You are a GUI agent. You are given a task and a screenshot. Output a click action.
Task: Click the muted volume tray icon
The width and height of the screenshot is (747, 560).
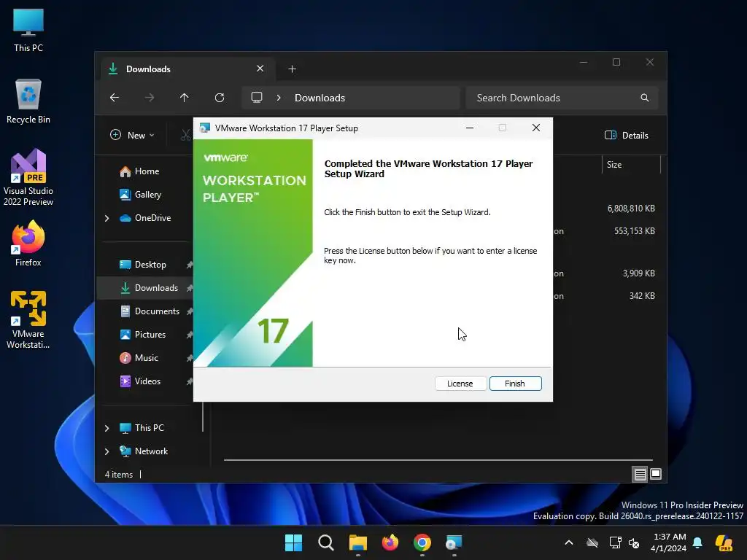click(634, 542)
